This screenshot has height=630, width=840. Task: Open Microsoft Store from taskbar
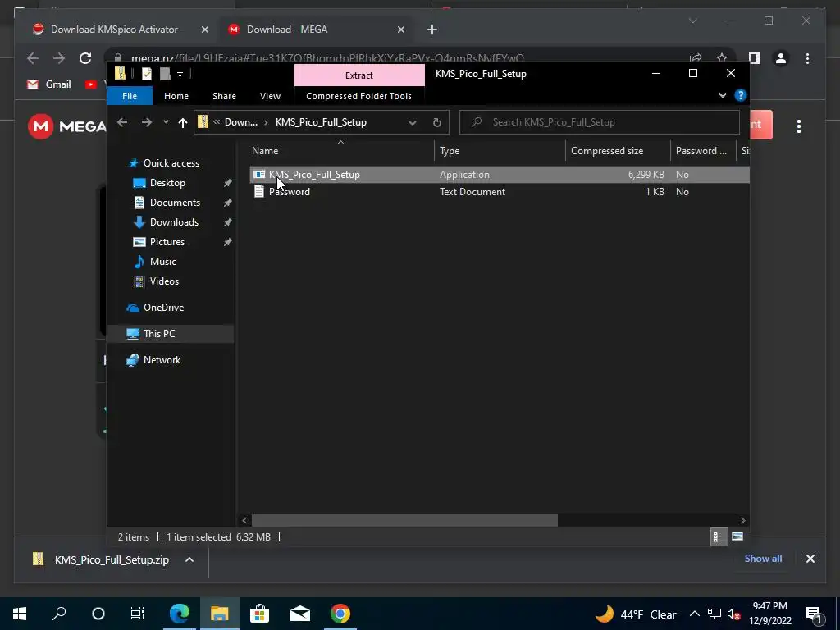259,614
